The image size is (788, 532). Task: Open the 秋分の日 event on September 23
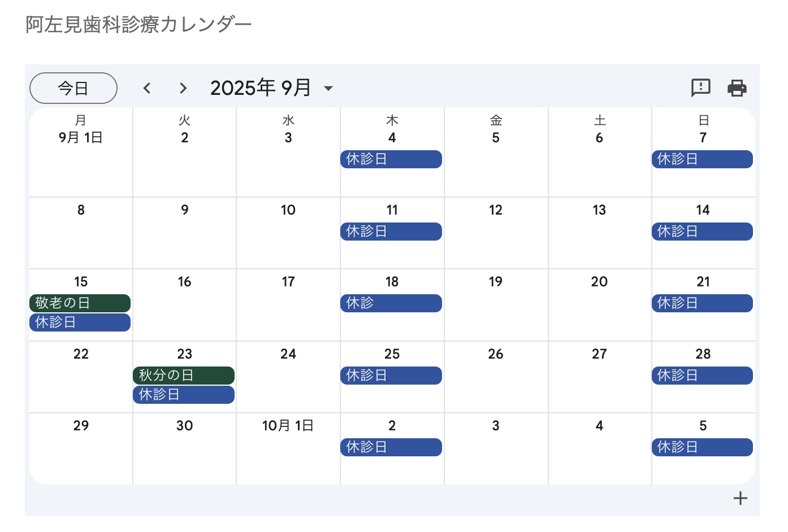(x=184, y=376)
